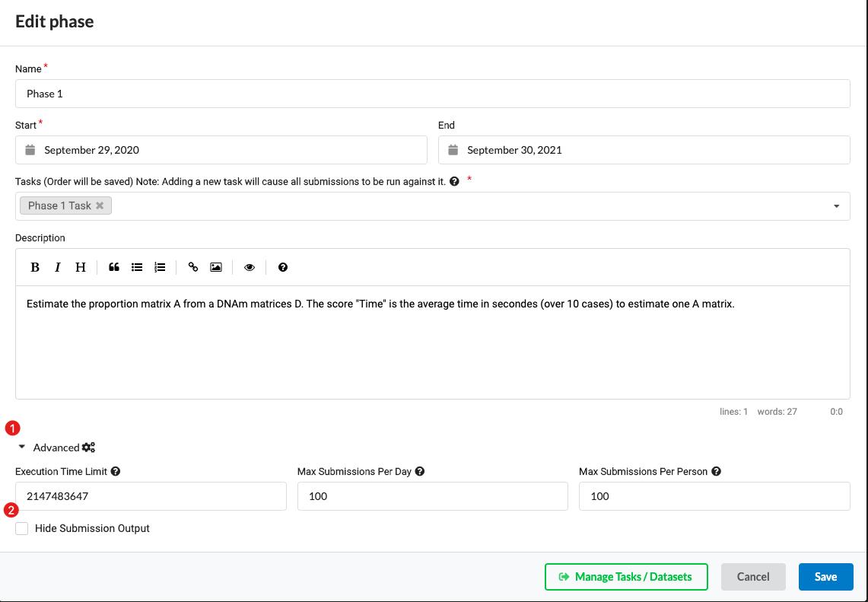The image size is (868, 602).
Task: Insert a block quote in description
Action: [114, 267]
